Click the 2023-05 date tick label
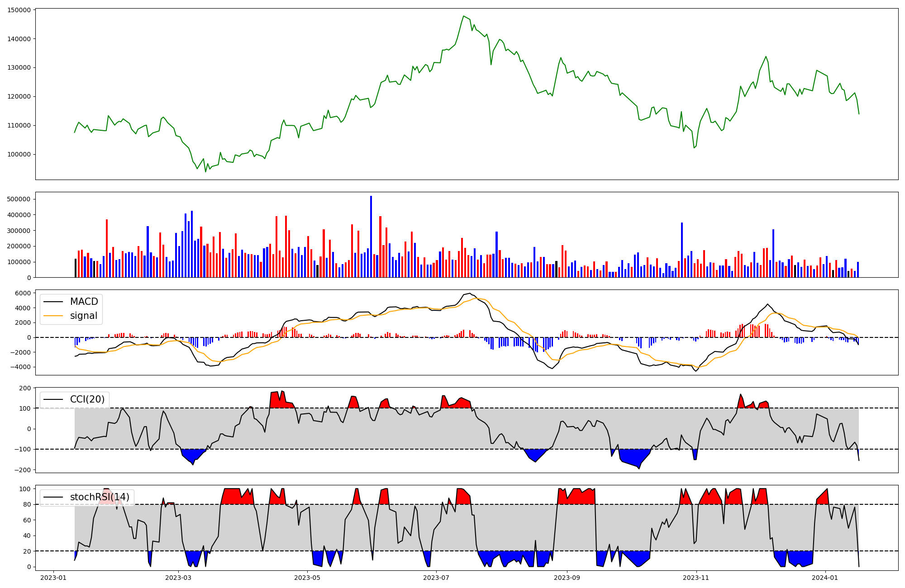 click(x=307, y=578)
